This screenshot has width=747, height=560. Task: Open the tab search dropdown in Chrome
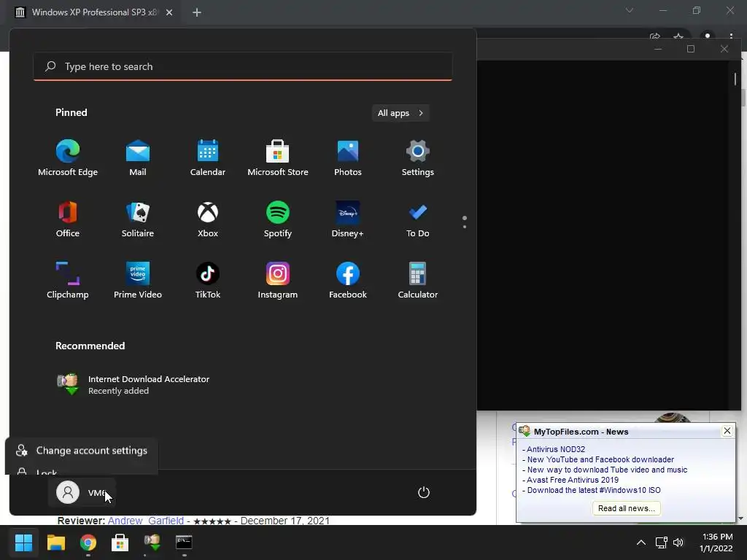(630, 10)
